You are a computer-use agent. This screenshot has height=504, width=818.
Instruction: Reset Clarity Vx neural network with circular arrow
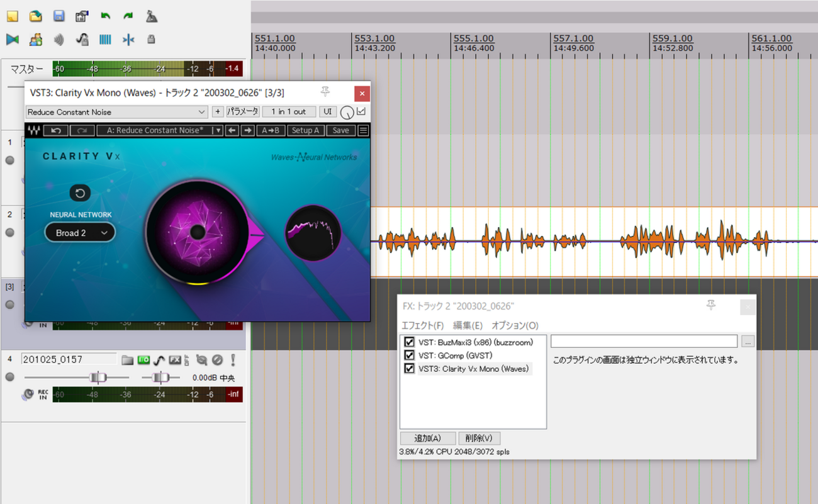click(80, 193)
